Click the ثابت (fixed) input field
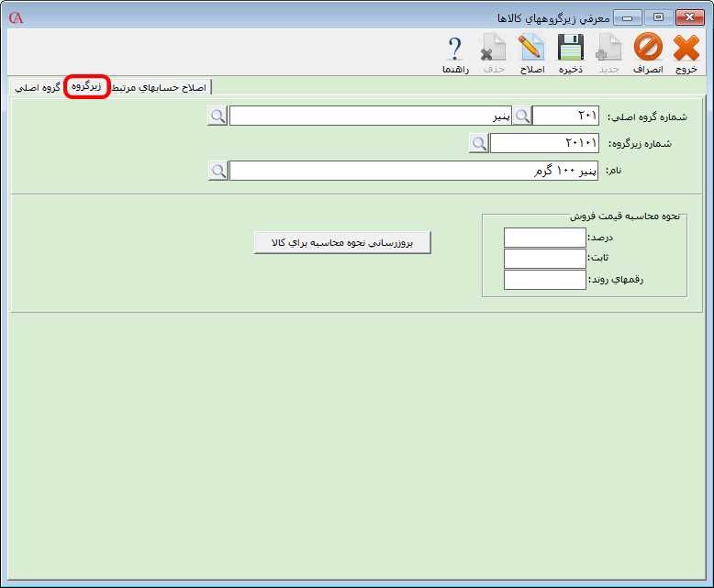714x588 pixels. (544, 259)
